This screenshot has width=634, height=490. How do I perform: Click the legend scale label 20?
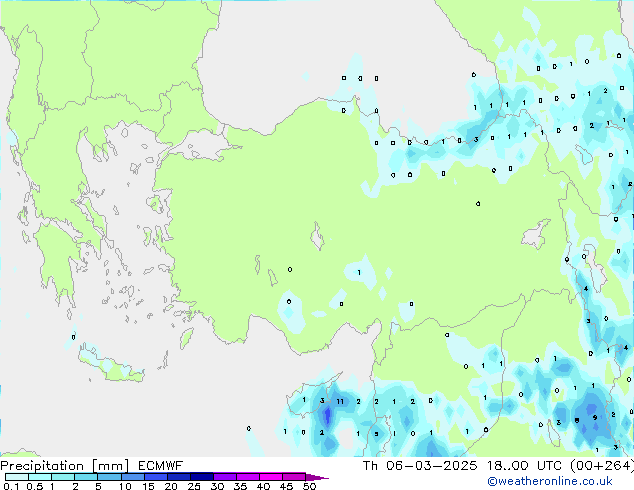click(x=171, y=486)
